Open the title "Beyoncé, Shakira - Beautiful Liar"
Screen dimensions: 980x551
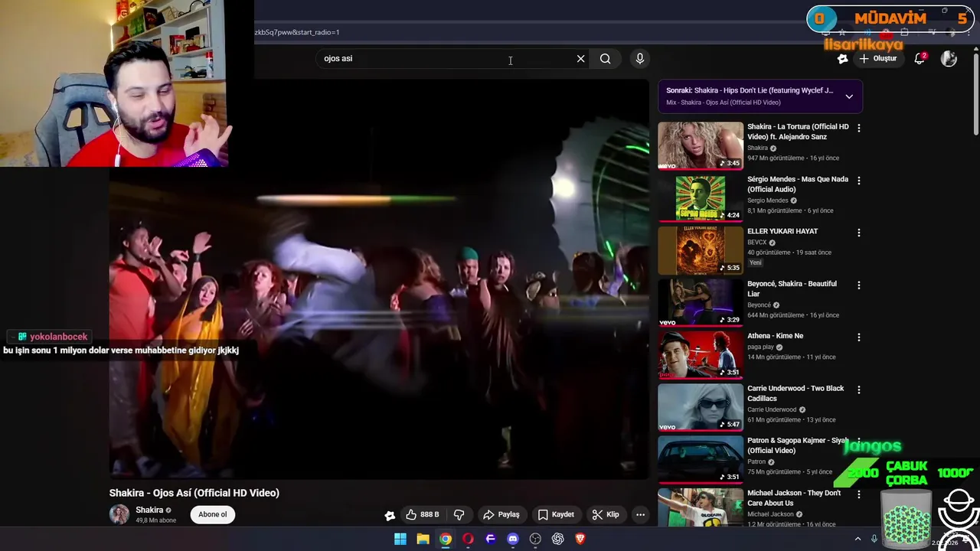pyautogui.click(x=792, y=289)
